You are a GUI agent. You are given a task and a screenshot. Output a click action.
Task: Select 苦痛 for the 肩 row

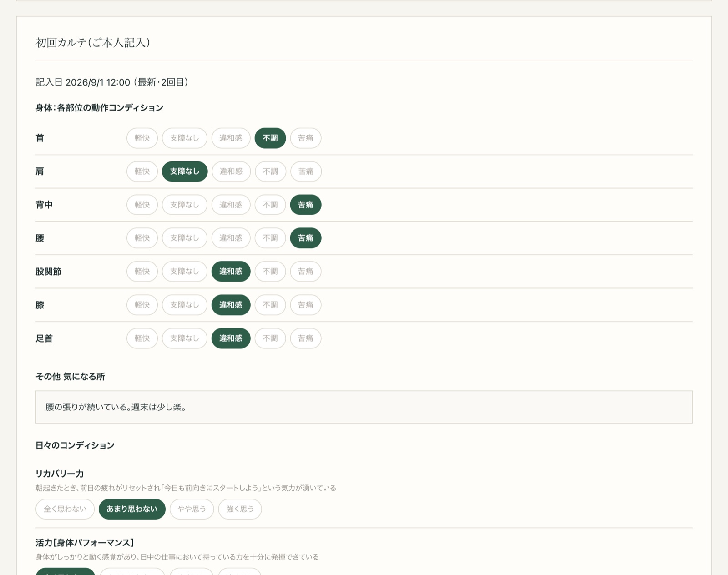click(306, 171)
